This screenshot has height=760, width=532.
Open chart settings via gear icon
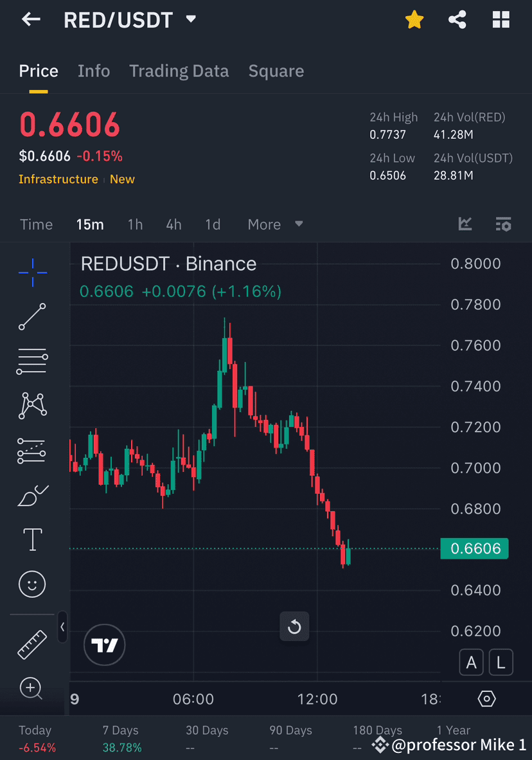click(486, 698)
